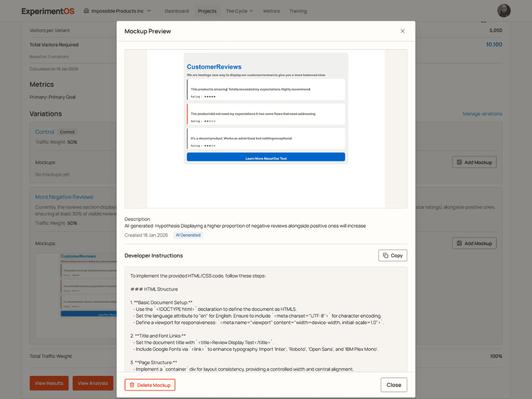
Task: Click the Control variation link
Action: click(x=45, y=132)
